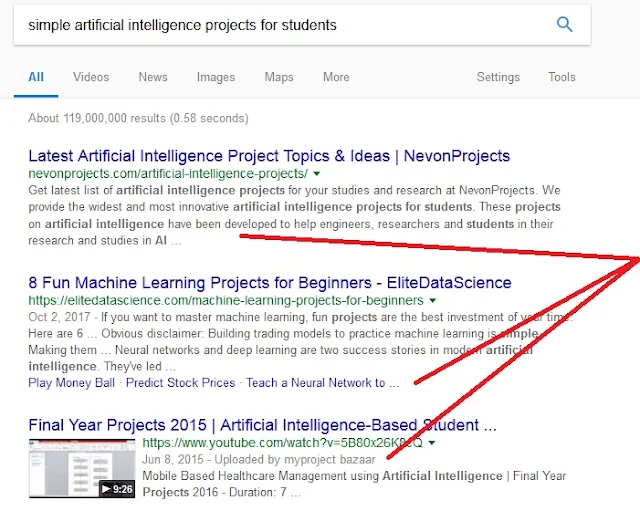640x511 pixels.
Task: Expand dropdown arrow after YouTube result URL
Action: pos(431,442)
